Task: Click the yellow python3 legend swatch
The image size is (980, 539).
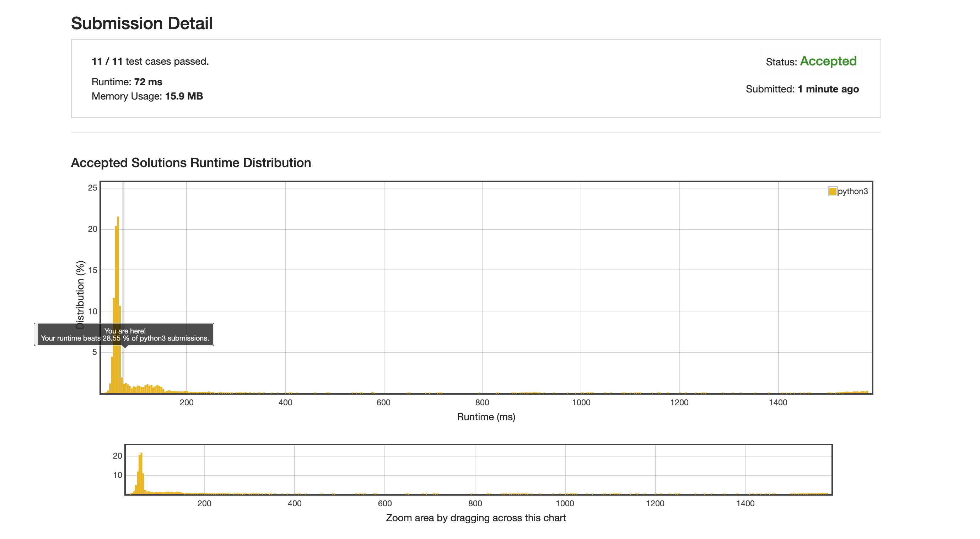Action: (x=833, y=191)
